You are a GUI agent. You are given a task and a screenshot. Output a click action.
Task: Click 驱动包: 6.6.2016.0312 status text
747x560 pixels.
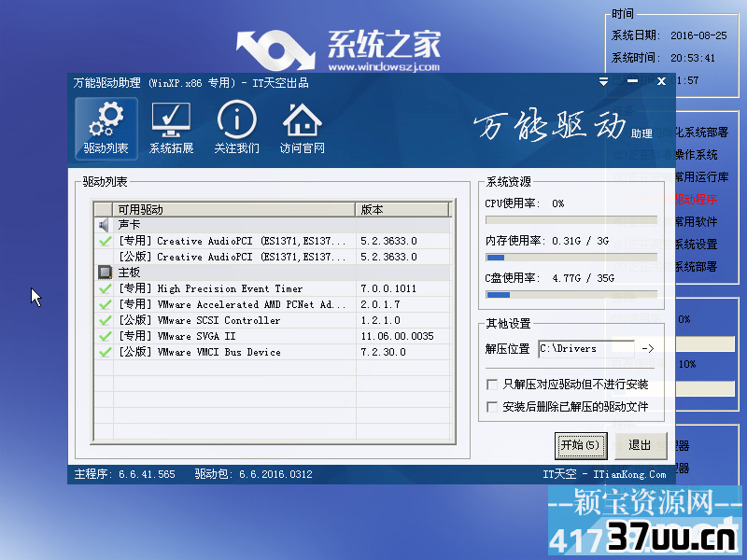click(x=253, y=474)
